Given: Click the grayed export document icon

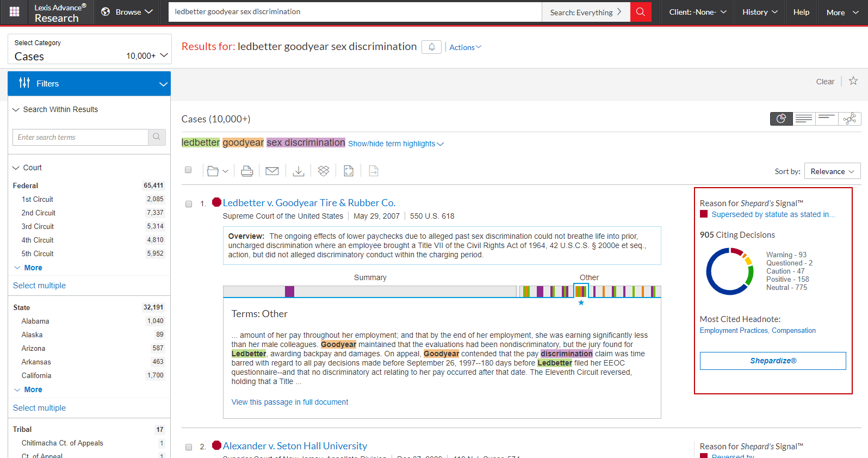Looking at the screenshot, I should click(x=374, y=171).
